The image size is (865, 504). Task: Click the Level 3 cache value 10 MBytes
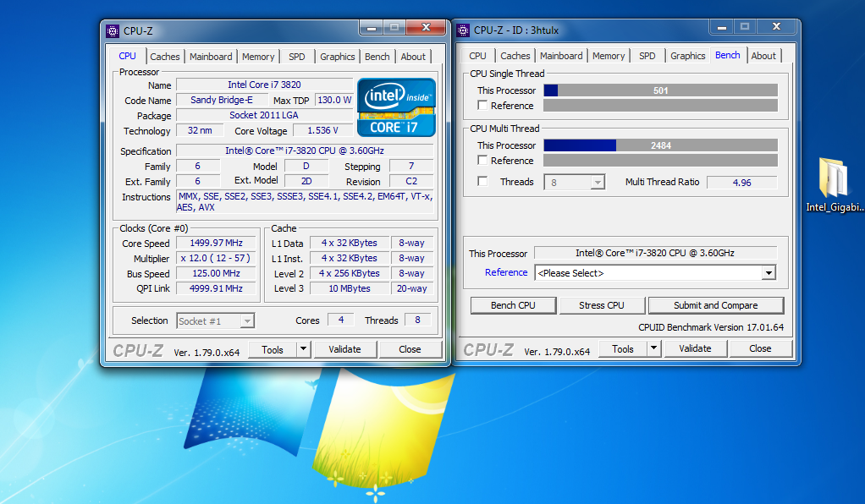(350, 288)
